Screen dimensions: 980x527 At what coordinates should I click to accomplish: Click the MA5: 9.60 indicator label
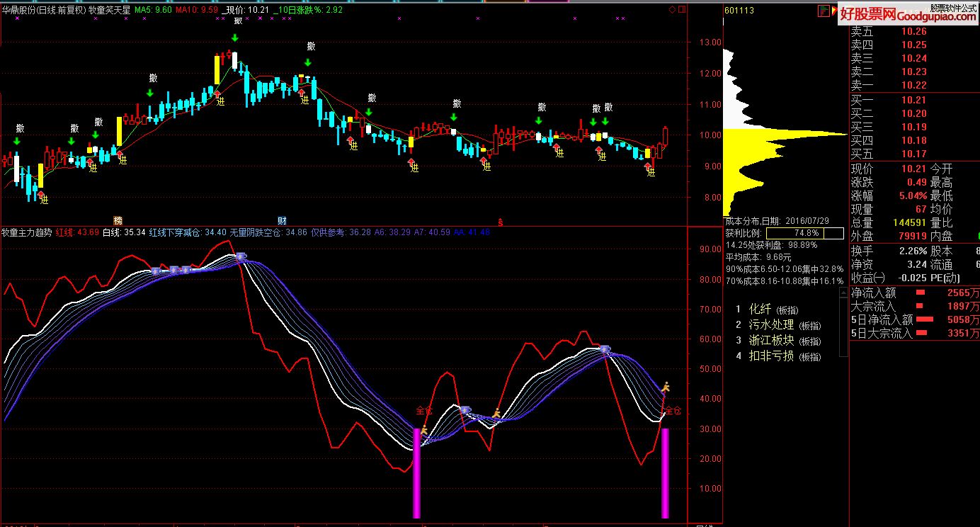(154, 10)
